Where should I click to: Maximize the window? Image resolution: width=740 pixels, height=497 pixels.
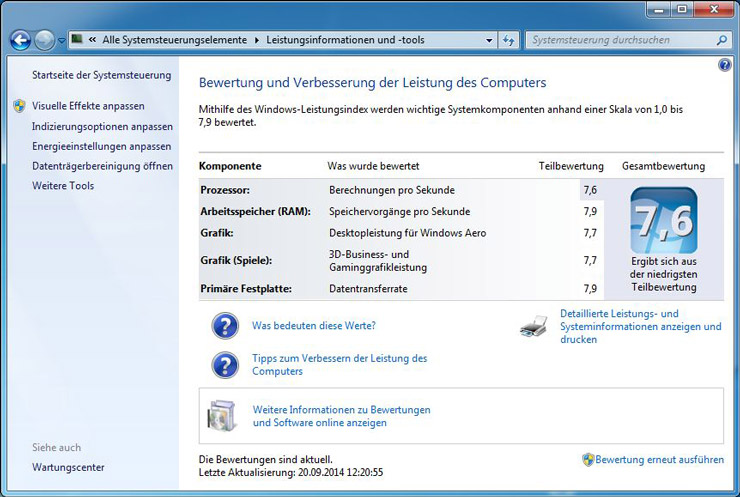tap(682, 9)
